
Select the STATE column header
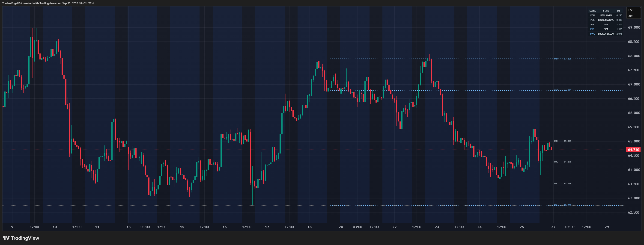[x=606, y=11]
